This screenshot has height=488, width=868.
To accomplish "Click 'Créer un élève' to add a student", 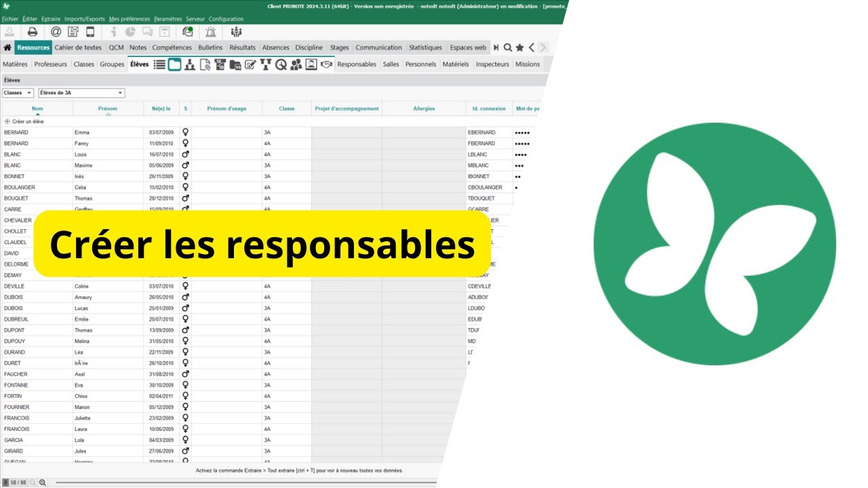I will (24, 121).
